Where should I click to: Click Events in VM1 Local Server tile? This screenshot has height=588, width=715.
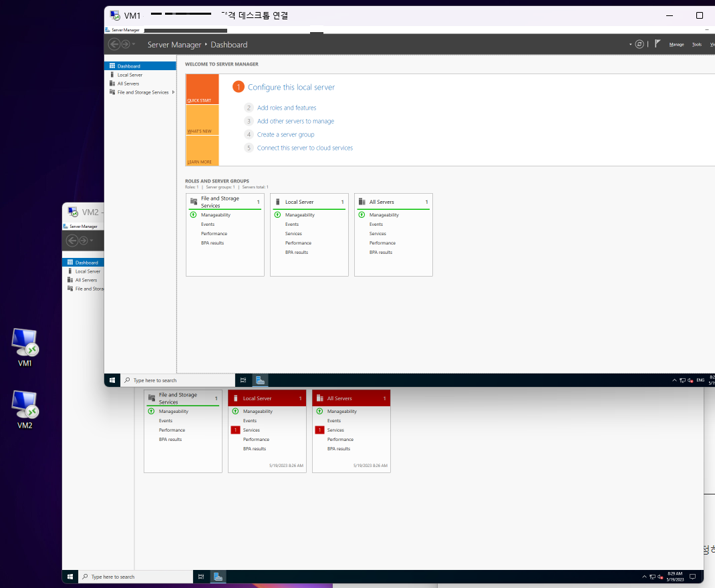[x=292, y=225]
